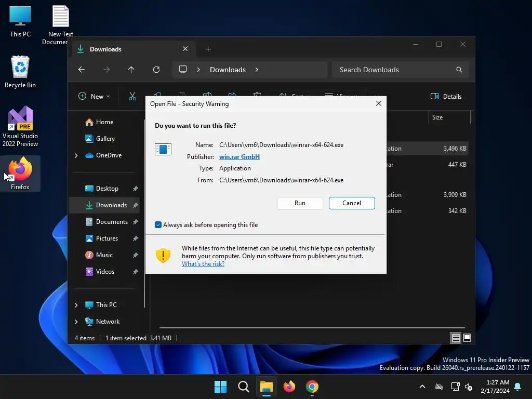Screen dimensions: 532x399
Task: Uncheck 'Always ask before opening this file'
Action: (x=158, y=225)
